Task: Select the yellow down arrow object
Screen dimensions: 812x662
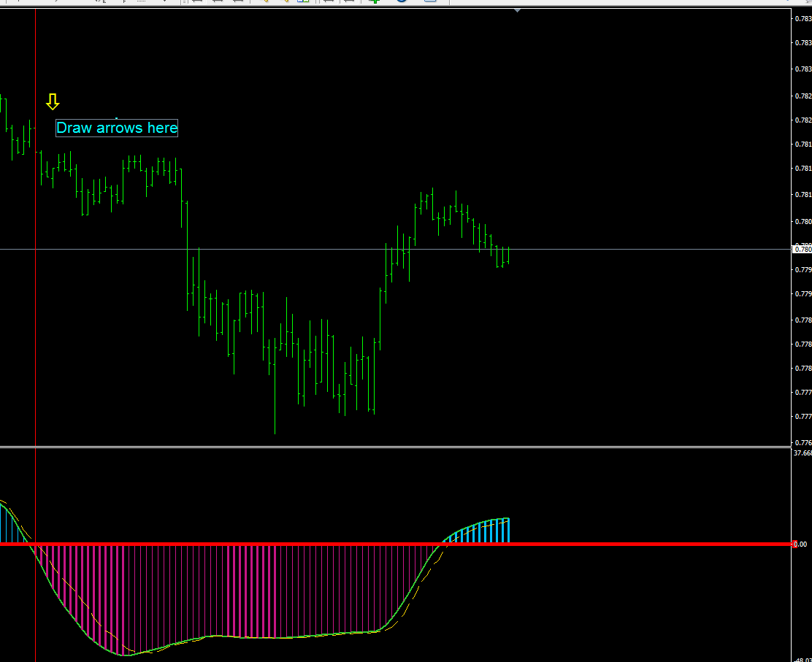Action: (x=53, y=101)
